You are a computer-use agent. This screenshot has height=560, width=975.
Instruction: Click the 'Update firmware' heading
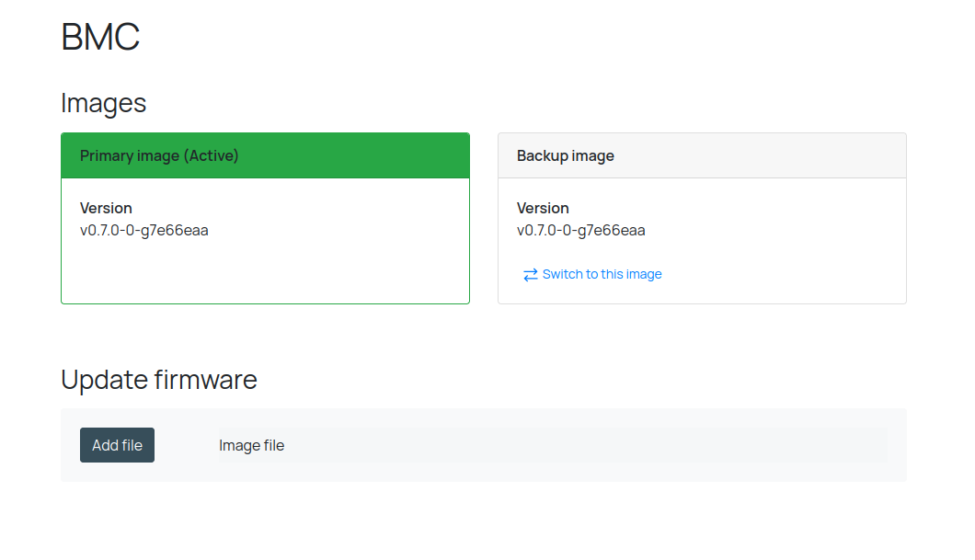[x=159, y=379]
